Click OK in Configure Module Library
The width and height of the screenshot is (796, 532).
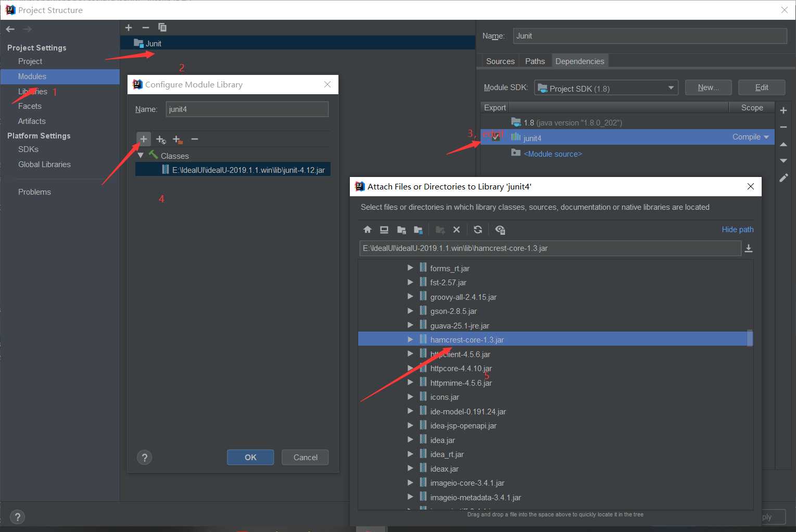pyautogui.click(x=250, y=458)
